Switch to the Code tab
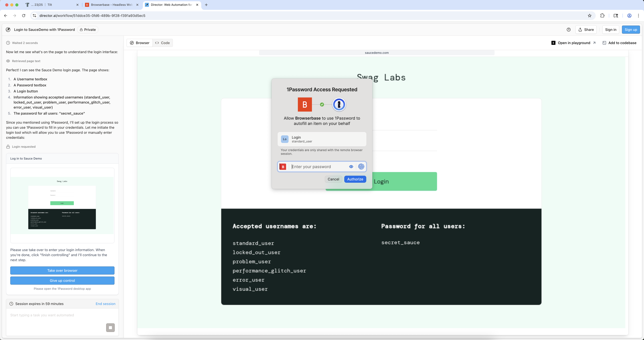The height and width of the screenshot is (340, 644). click(x=163, y=43)
